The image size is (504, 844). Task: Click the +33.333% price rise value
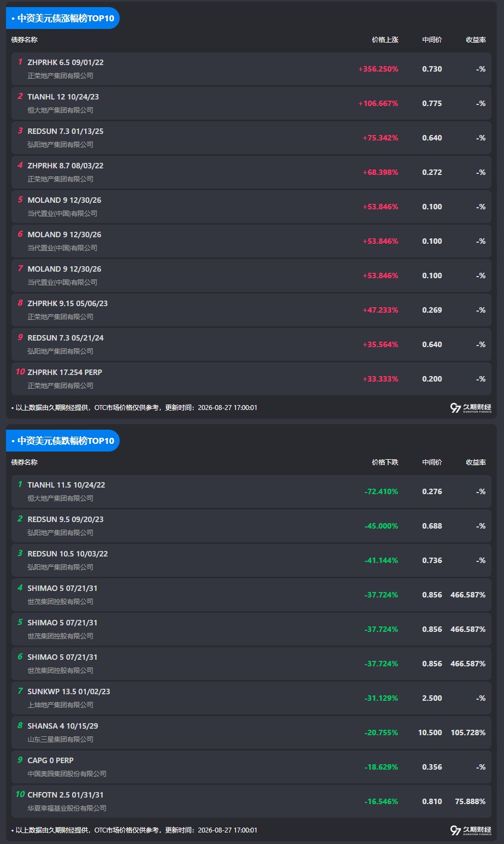tap(380, 379)
